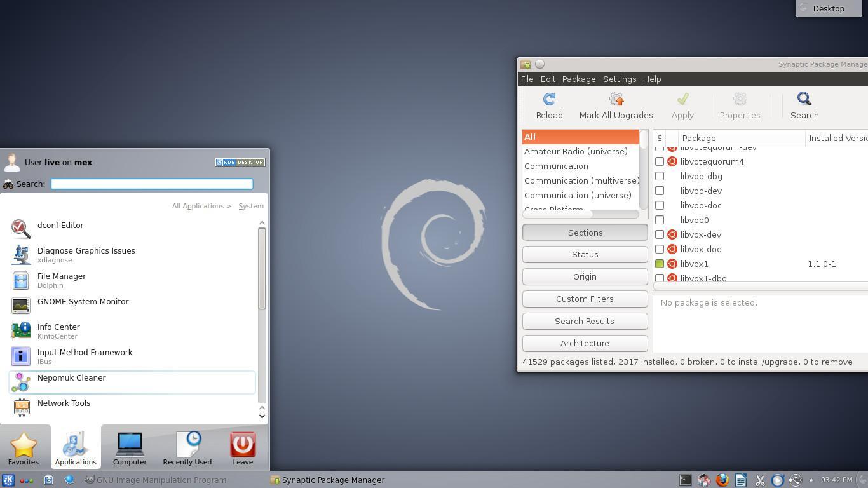Switch to the Favorites tab

(24, 448)
